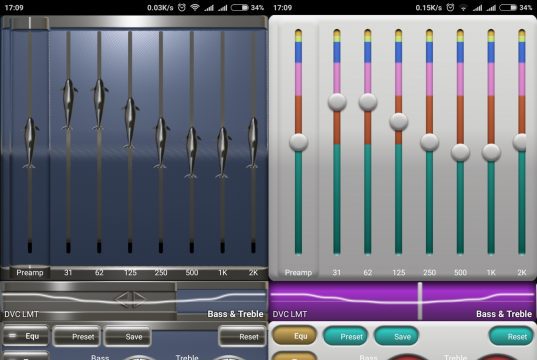Click the 1K frequency label in blue skin
Image resolution: width=537 pixels, height=360 pixels.
click(223, 273)
